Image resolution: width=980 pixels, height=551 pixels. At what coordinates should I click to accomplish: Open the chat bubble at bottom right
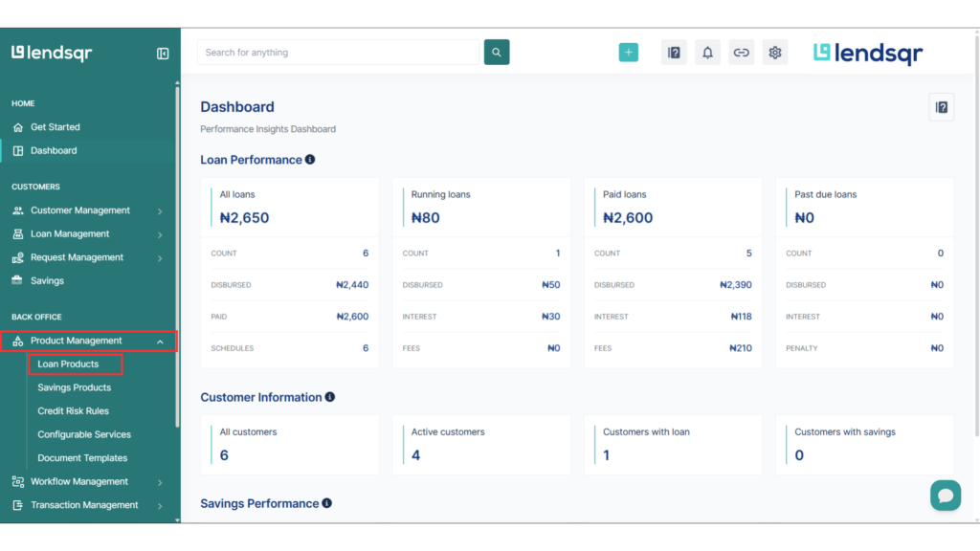[946, 496]
